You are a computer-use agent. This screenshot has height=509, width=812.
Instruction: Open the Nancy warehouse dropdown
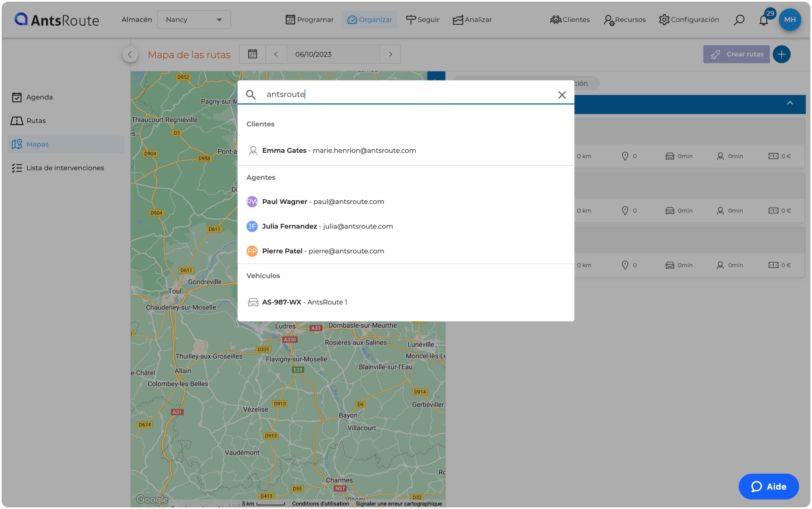point(194,20)
